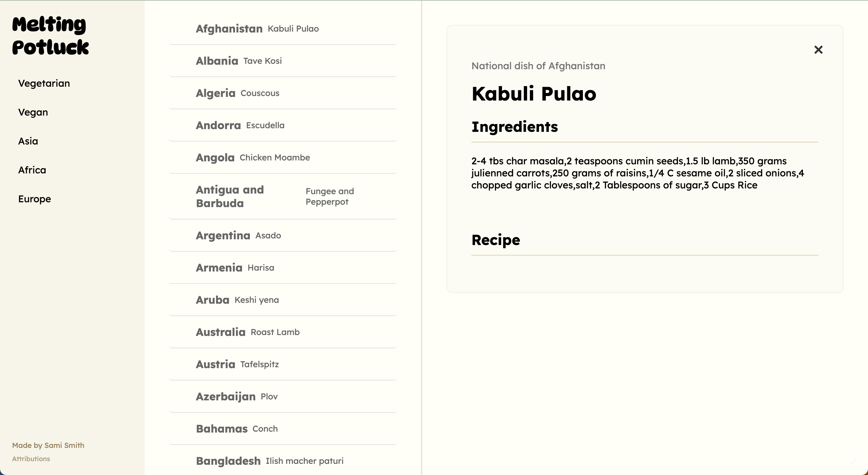
Task: Open Albania's Tave Kosi dish
Action: (282, 61)
